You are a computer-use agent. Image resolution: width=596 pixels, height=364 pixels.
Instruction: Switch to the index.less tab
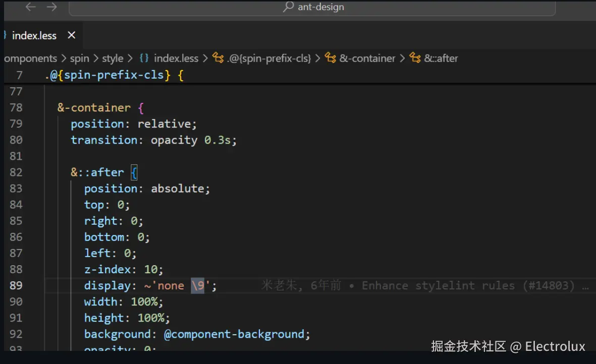pyautogui.click(x=34, y=36)
